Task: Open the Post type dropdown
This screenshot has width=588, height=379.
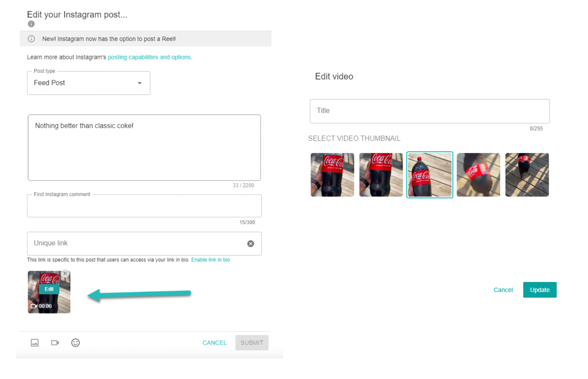Action: click(x=89, y=83)
